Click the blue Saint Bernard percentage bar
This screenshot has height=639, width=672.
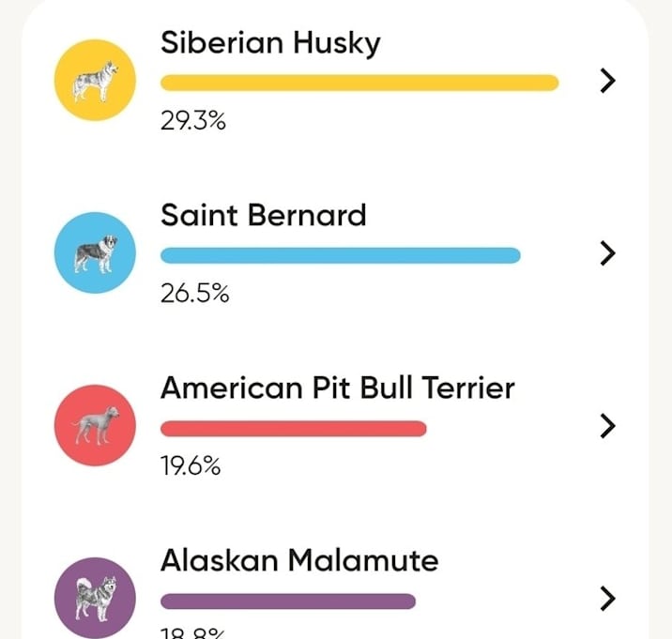click(341, 255)
